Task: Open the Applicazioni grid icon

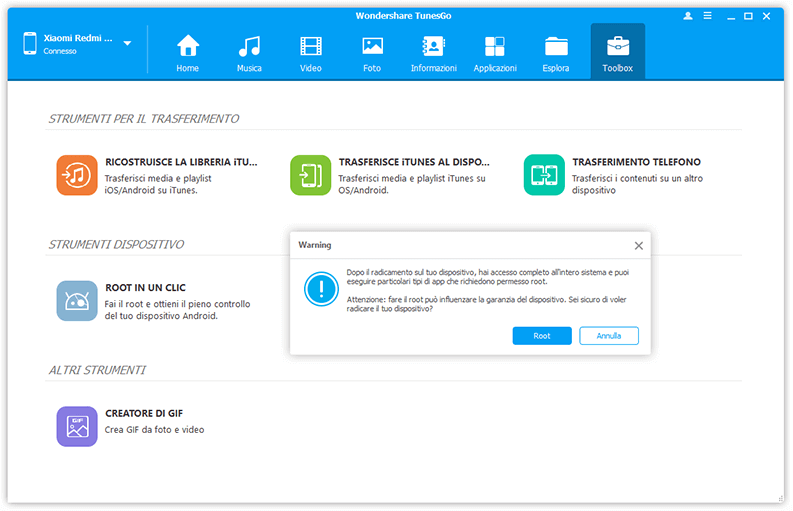Action: coord(495,46)
